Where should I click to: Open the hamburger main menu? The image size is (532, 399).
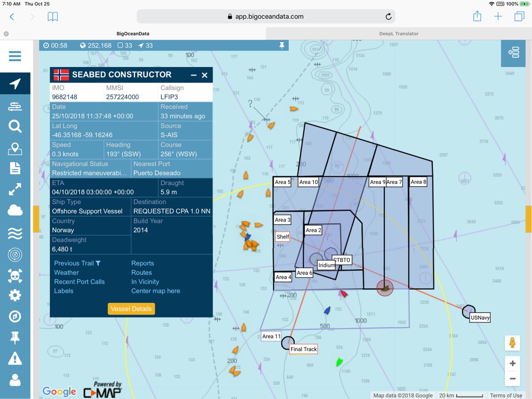tap(15, 56)
